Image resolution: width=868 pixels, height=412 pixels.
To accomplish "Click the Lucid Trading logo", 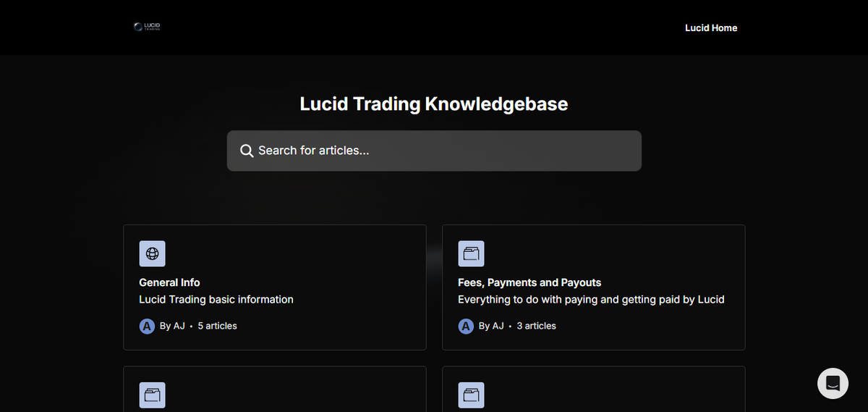I will (x=147, y=27).
